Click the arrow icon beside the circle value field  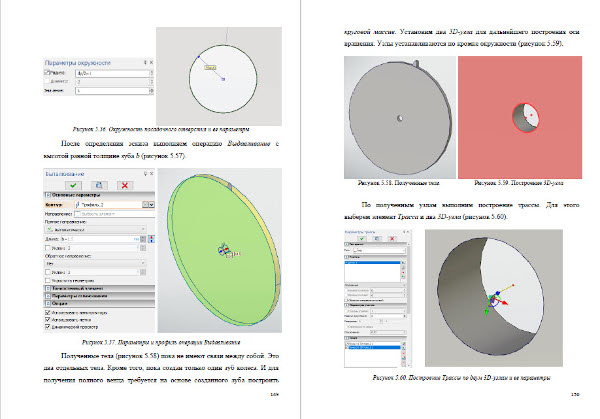pyautogui.click(x=152, y=91)
